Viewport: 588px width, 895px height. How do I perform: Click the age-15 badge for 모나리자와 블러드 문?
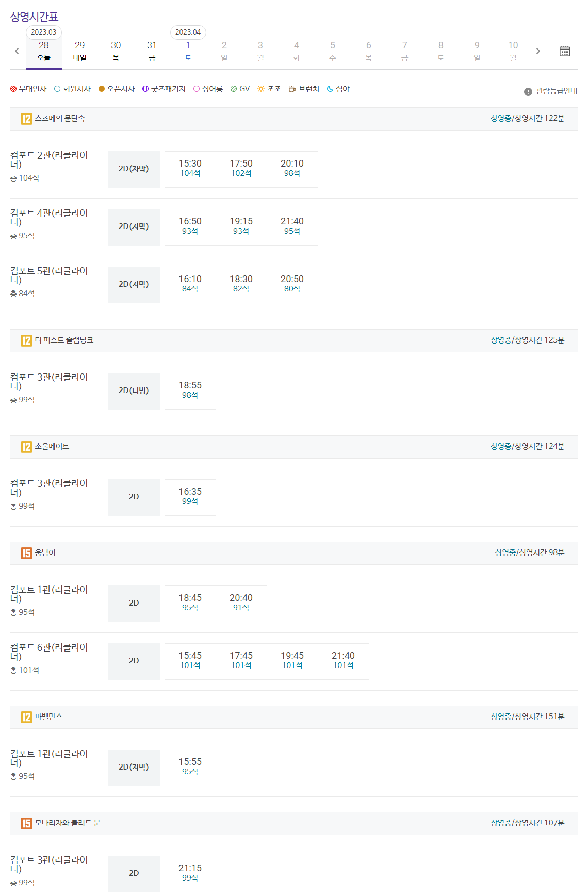click(26, 823)
